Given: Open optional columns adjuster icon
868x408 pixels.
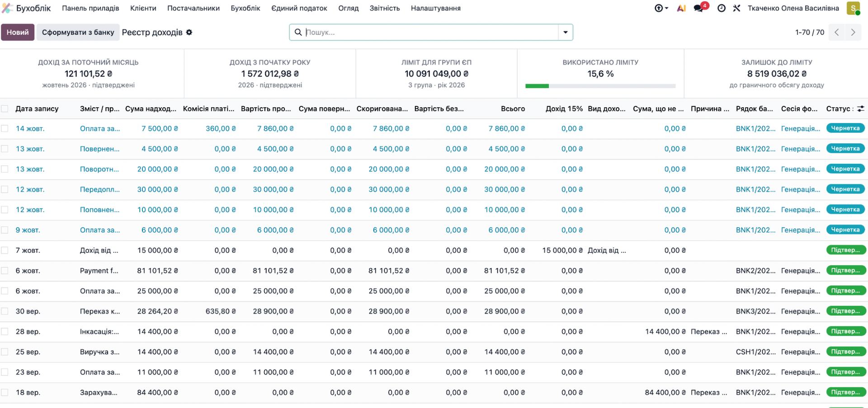Looking at the screenshot, I should tap(861, 109).
